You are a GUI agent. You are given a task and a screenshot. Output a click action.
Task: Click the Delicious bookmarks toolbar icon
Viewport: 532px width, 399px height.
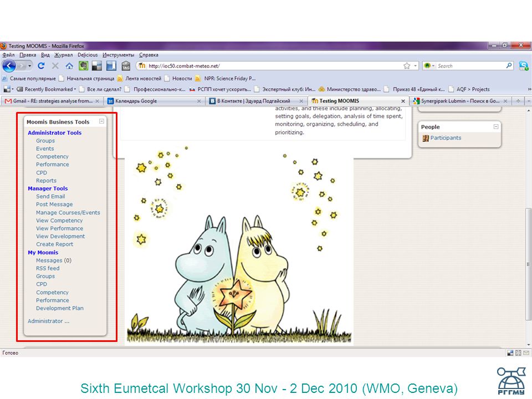(x=97, y=66)
